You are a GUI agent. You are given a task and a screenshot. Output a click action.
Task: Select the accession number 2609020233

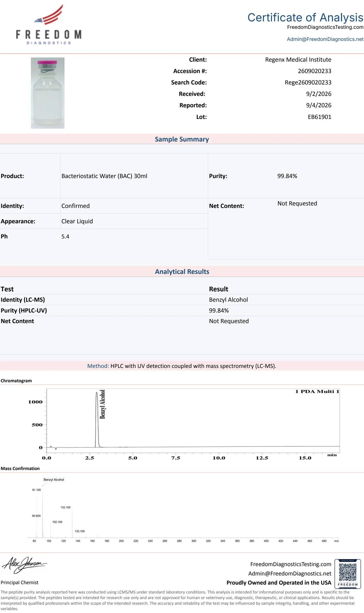315,71
